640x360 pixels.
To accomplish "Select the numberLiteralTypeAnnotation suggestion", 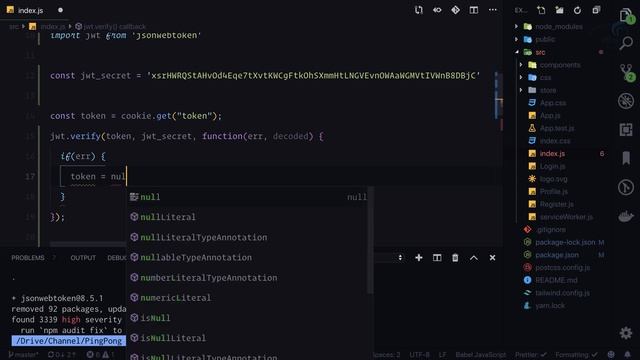I will 247,278.
